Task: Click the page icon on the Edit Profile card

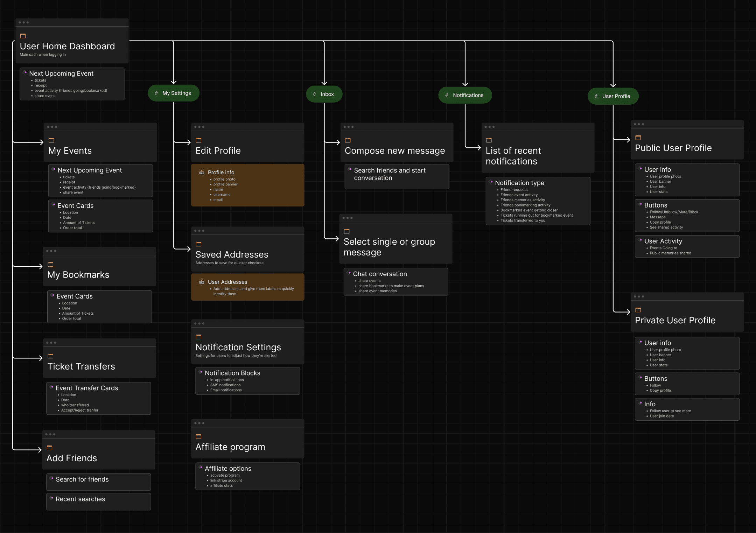Action: 199,140
